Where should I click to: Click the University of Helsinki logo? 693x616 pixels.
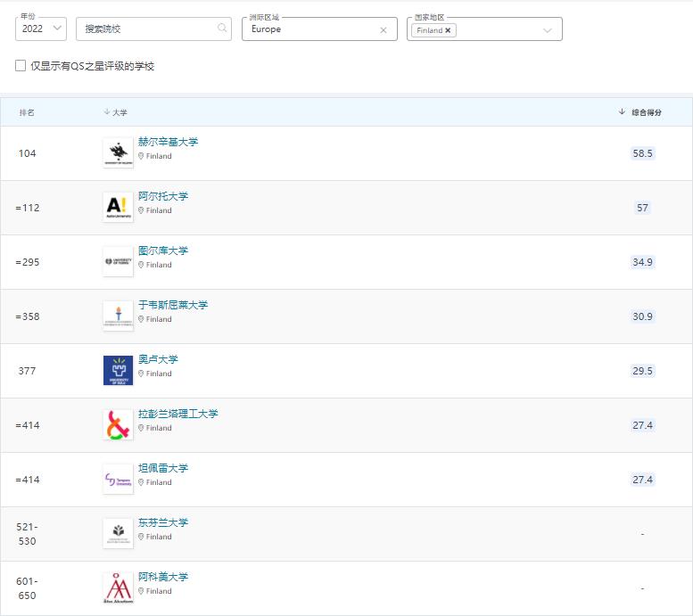118,153
